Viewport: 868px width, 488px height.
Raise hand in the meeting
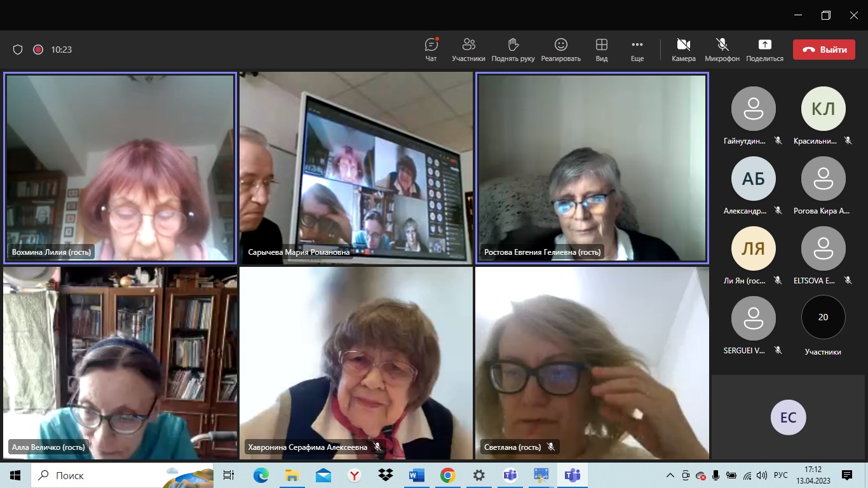pyautogui.click(x=513, y=50)
